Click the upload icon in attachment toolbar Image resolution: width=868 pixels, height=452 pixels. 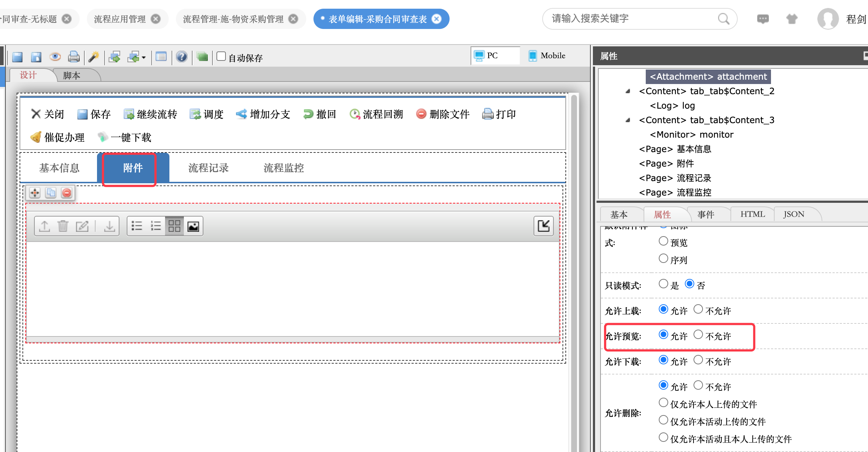click(x=45, y=226)
